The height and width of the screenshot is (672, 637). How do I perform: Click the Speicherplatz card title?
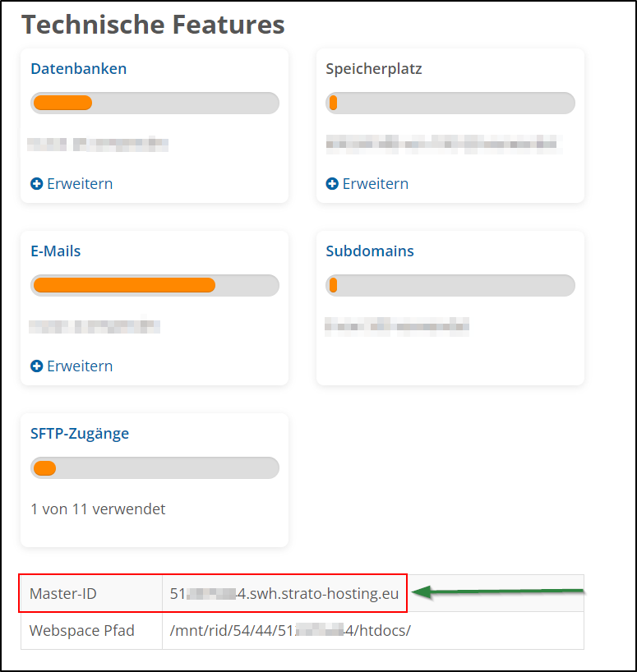(x=374, y=68)
